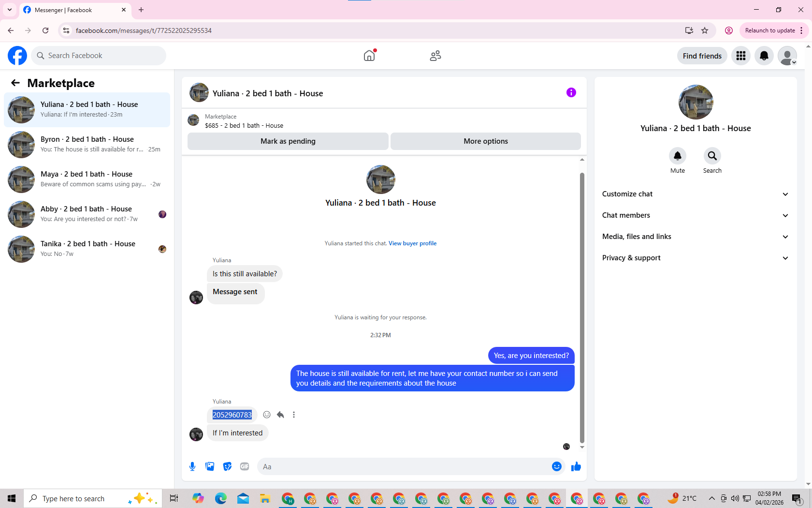Open the Windows notification center icon
This screenshot has height=508, width=812.
[x=797, y=498]
